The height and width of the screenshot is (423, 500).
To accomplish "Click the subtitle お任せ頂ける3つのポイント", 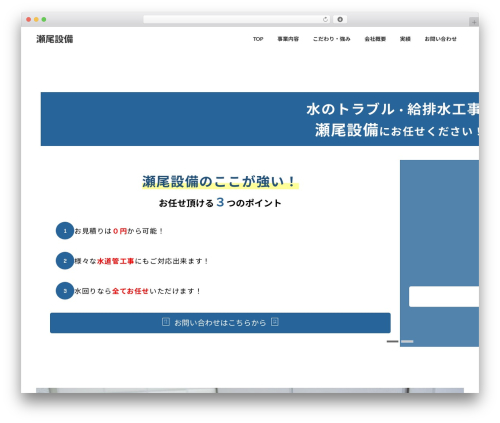I will point(220,202).
